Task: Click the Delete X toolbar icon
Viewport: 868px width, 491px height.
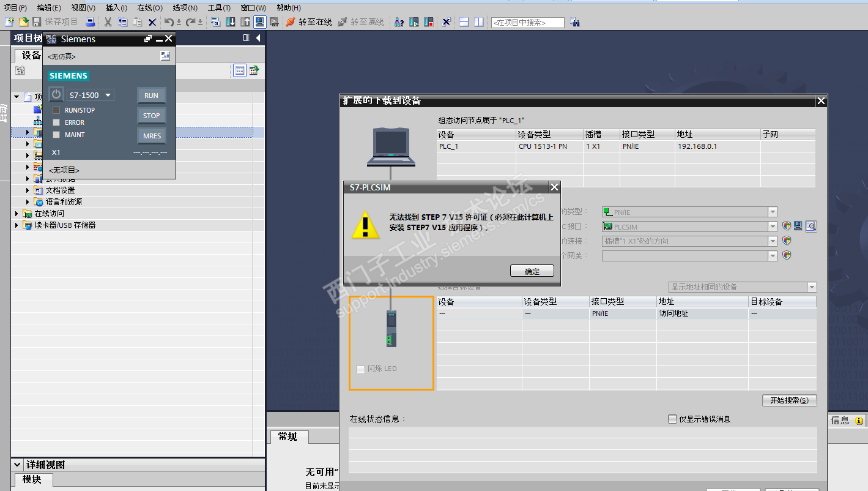Action: point(152,22)
